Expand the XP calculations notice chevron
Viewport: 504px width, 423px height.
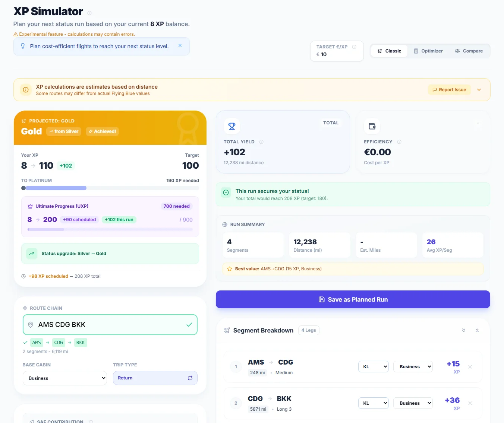[x=479, y=90]
